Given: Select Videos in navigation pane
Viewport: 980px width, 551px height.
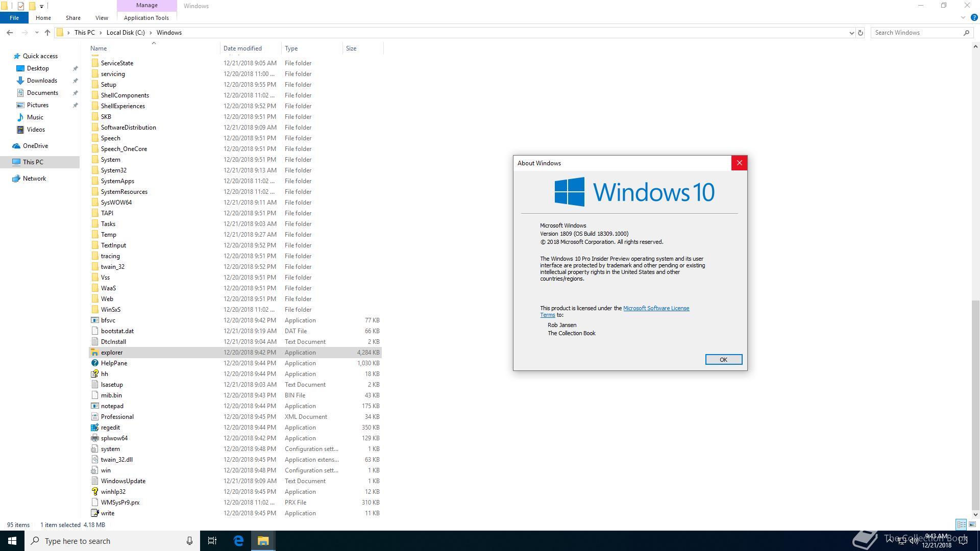Looking at the screenshot, I should click(36, 130).
